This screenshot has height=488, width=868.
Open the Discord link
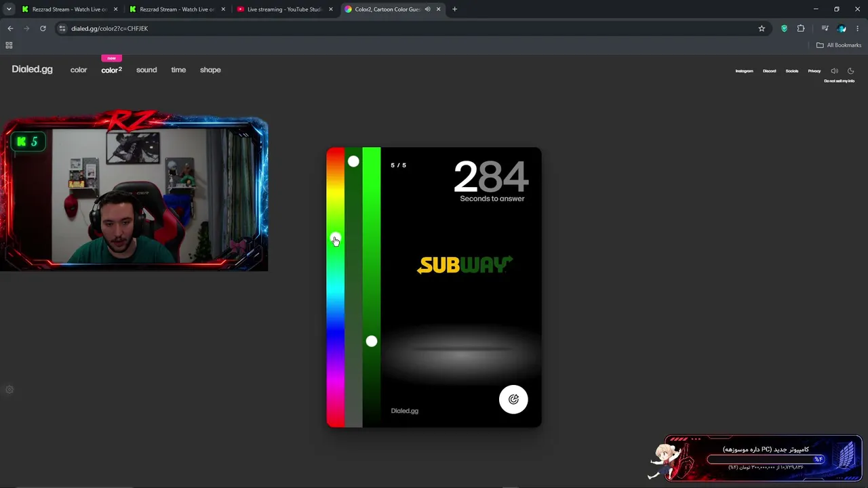(769, 71)
